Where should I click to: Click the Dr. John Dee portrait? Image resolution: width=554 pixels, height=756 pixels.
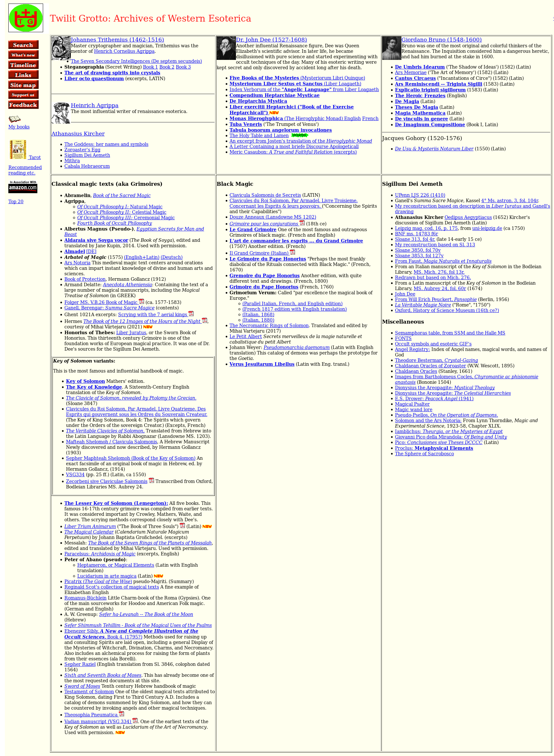tap(226, 48)
